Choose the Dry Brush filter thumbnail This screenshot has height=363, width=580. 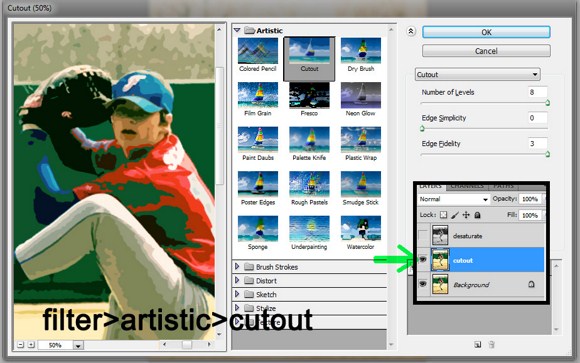coord(361,51)
